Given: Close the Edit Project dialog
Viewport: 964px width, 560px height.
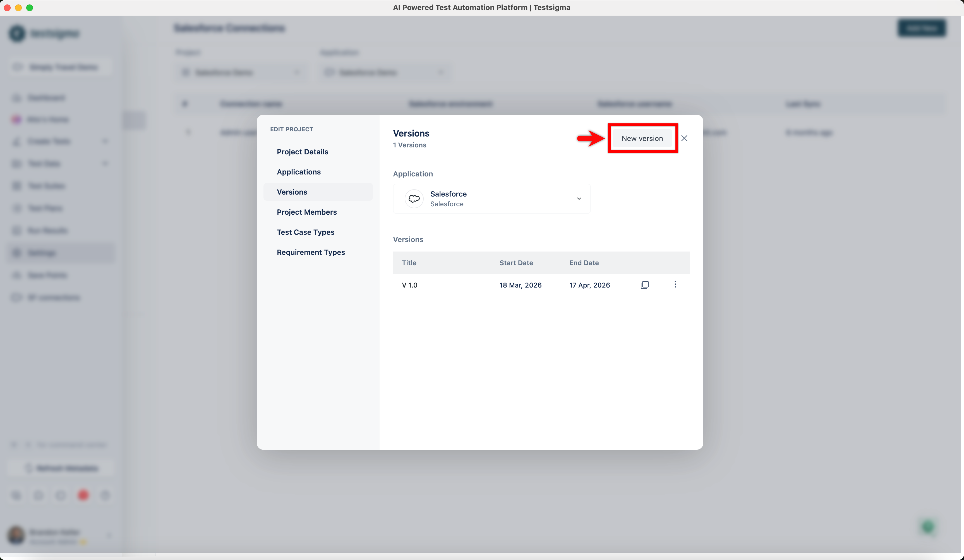Looking at the screenshot, I should tap(684, 138).
